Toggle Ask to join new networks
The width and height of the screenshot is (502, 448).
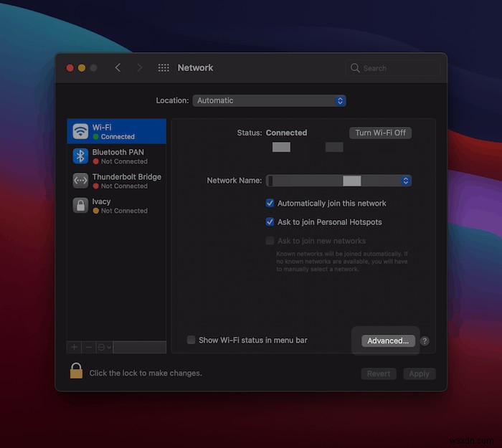point(270,241)
